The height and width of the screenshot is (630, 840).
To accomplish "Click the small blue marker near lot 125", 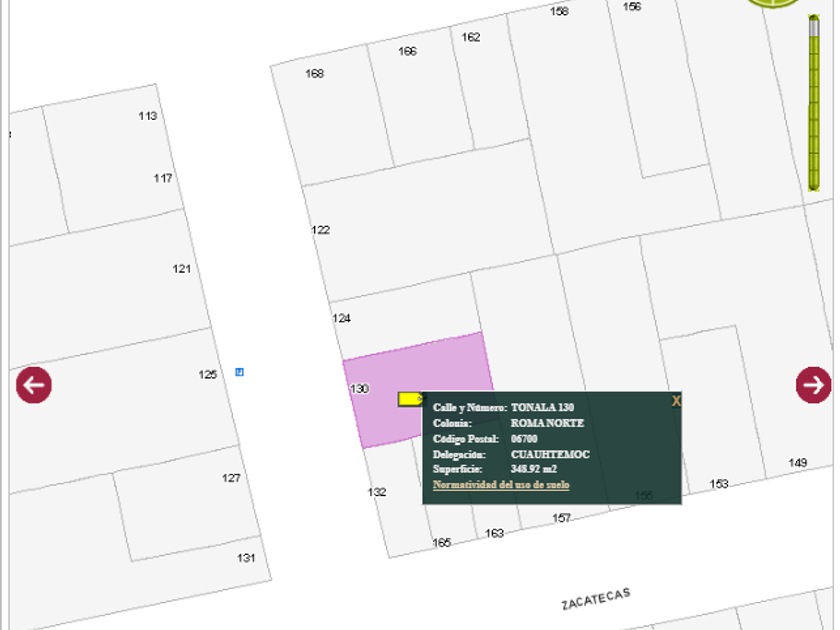I will click(239, 372).
